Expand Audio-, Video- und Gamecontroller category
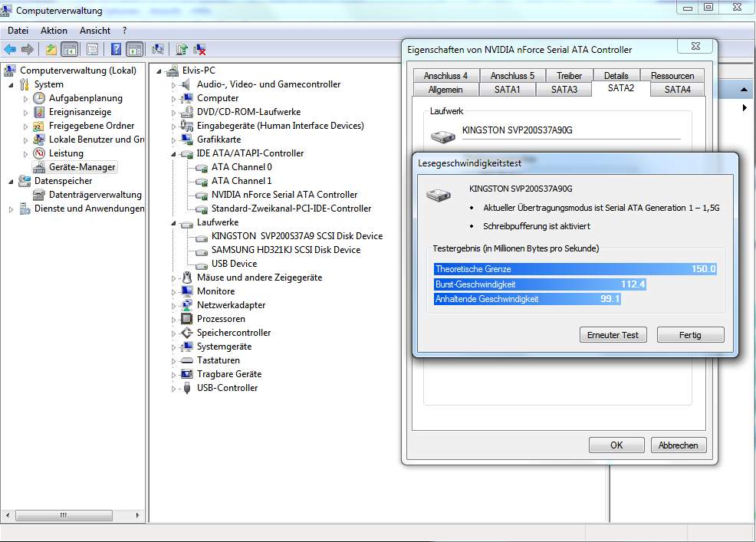756x542 pixels. [173, 85]
